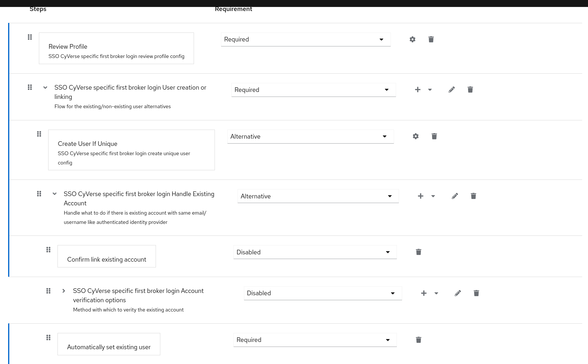Open add-options caret next to Handle Existing Account plus
The width and height of the screenshot is (588, 364).
pos(433,196)
